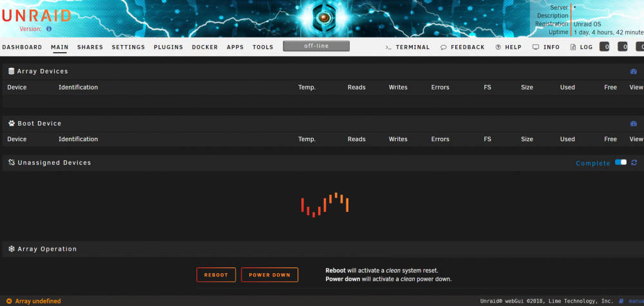Open the Dashboard page

(x=22, y=47)
